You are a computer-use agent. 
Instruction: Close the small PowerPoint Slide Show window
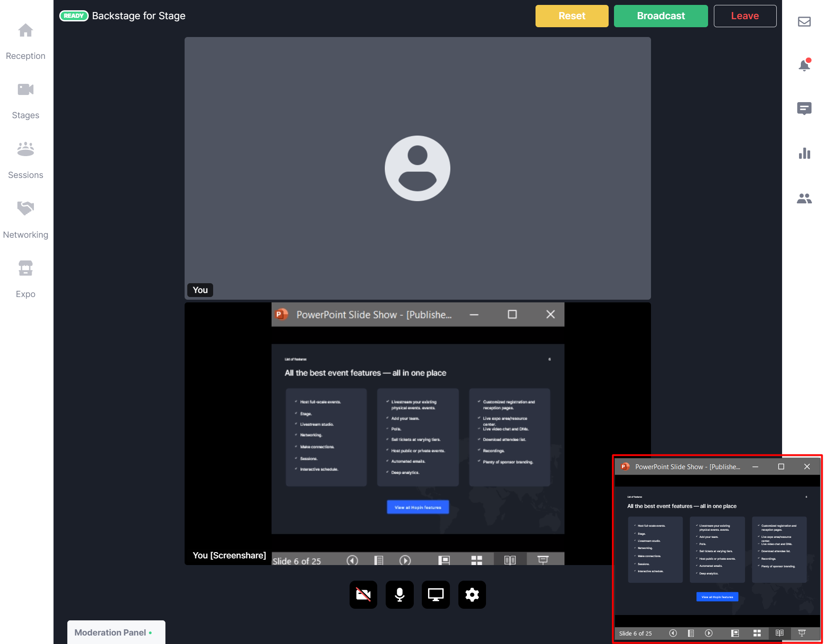(807, 466)
